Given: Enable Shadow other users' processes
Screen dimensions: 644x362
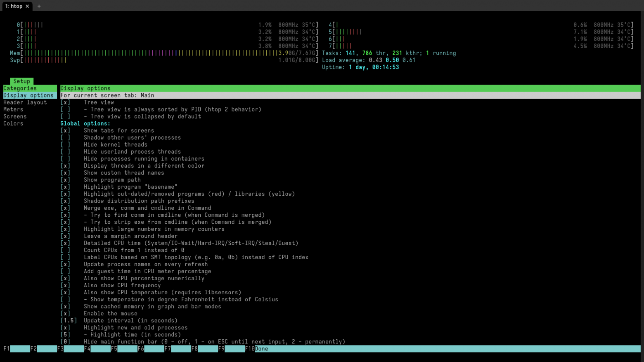Looking at the screenshot, I should [65, 137].
